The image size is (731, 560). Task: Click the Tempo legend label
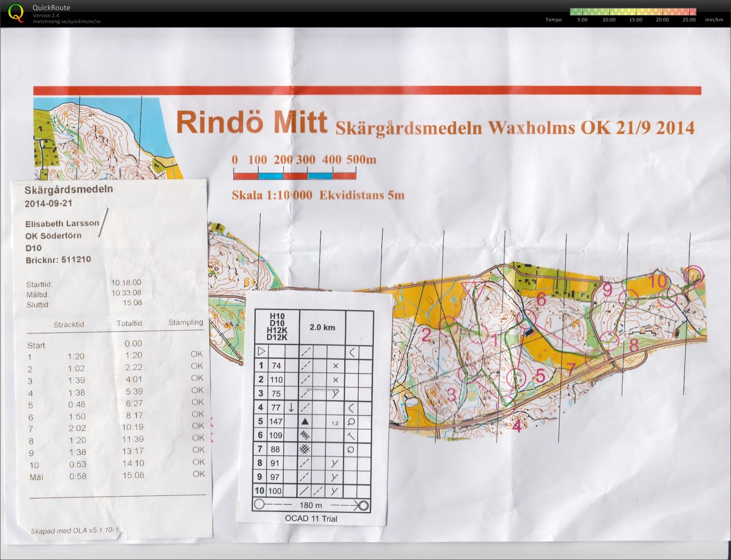click(x=554, y=20)
